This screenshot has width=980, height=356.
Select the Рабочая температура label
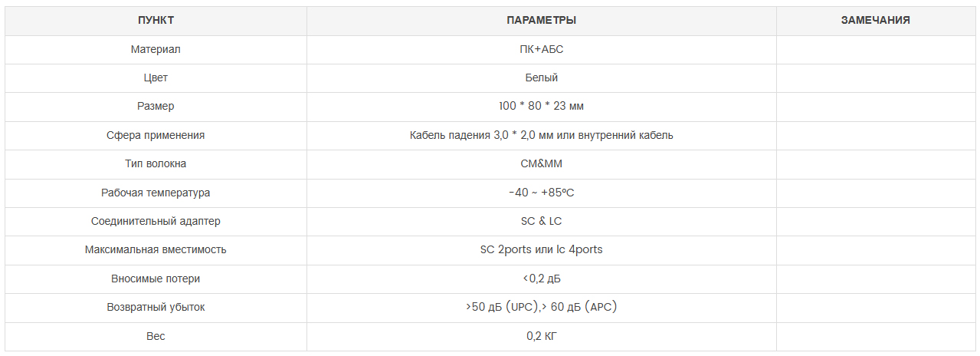[156, 193]
